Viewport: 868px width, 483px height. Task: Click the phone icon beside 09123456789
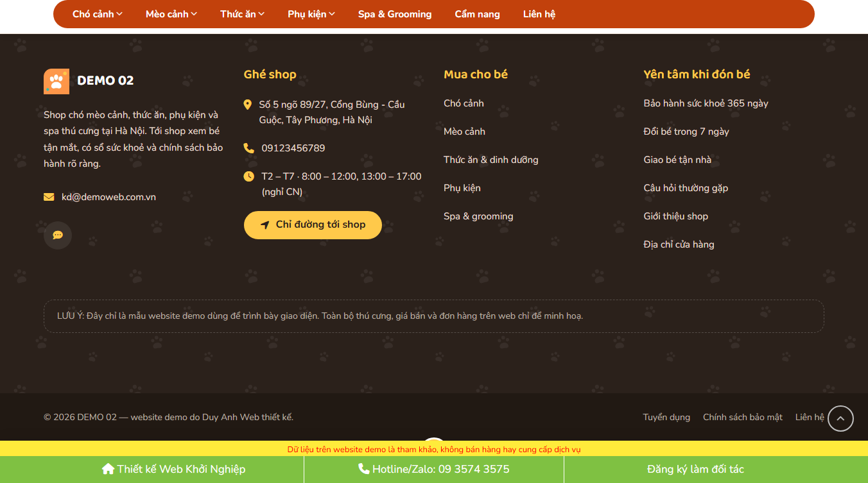tap(249, 148)
